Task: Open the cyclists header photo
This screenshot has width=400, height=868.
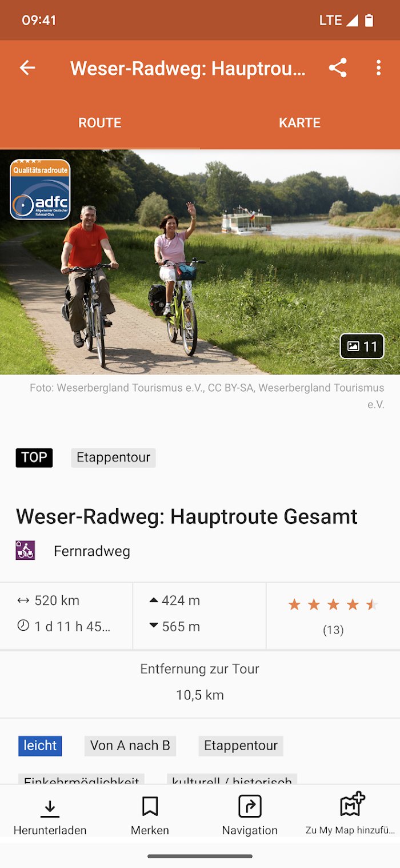Action: 200,262
